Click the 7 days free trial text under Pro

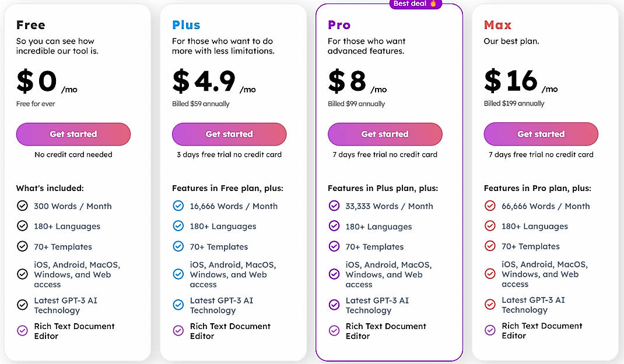coord(385,154)
